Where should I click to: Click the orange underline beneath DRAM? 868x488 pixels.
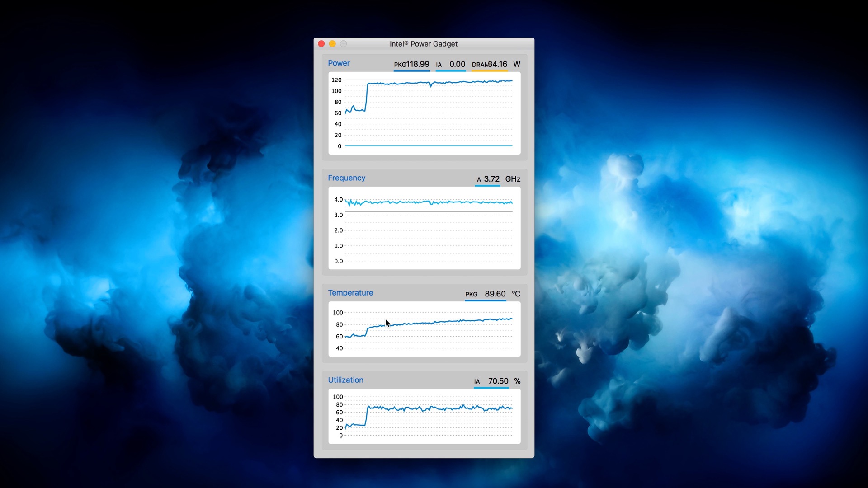490,71
